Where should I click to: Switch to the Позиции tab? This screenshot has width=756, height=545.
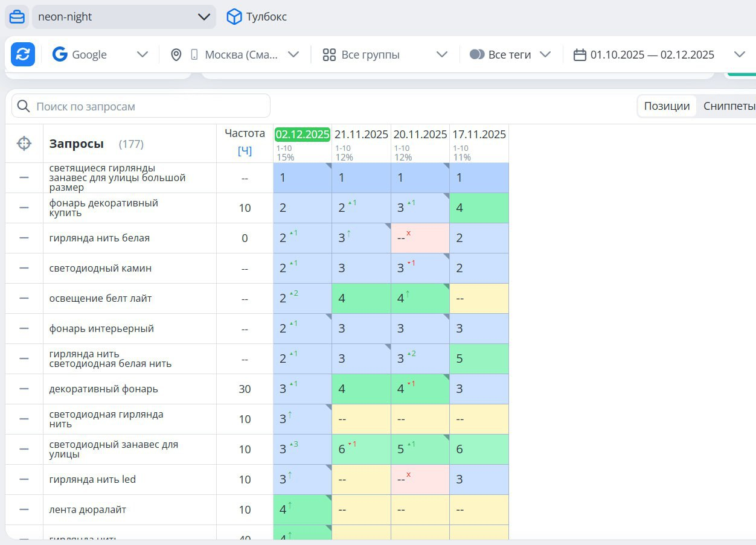[x=667, y=106]
